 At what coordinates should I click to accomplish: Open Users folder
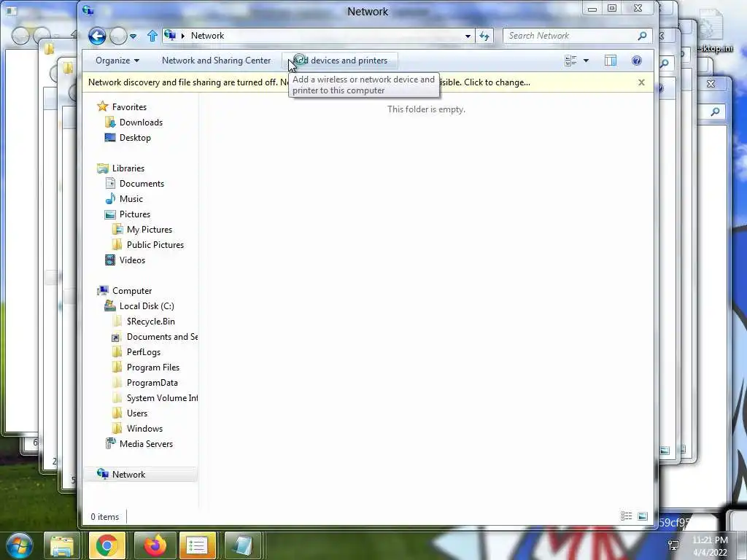pyautogui.click(x=136, y=413)
